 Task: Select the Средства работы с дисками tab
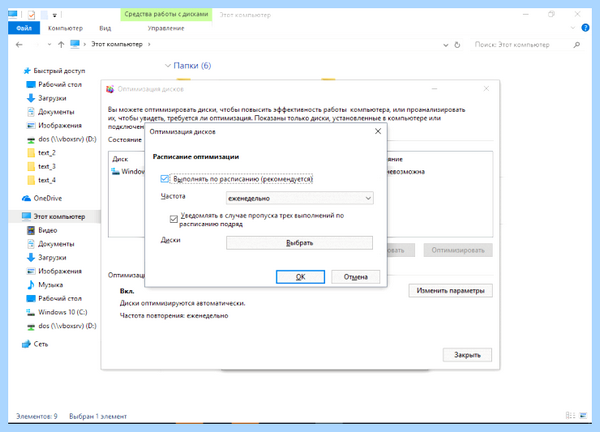166,15
